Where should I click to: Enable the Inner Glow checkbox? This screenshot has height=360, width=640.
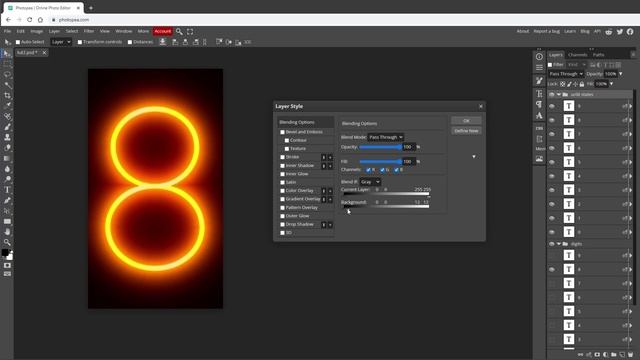click(x=282, y=174)
